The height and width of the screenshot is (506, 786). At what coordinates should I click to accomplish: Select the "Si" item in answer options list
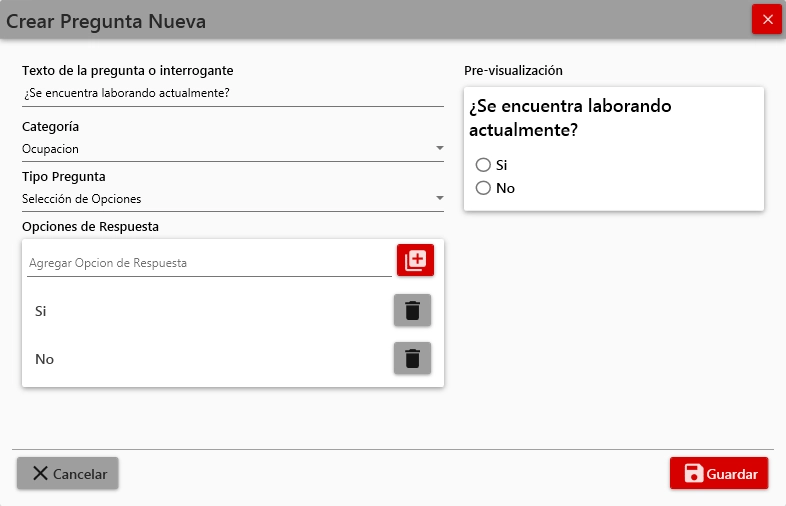41,311
